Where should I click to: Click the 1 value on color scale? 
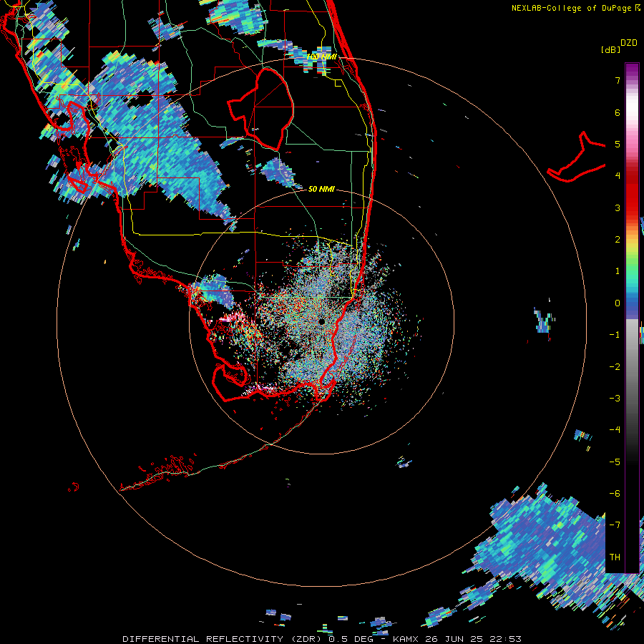(618, 271)
